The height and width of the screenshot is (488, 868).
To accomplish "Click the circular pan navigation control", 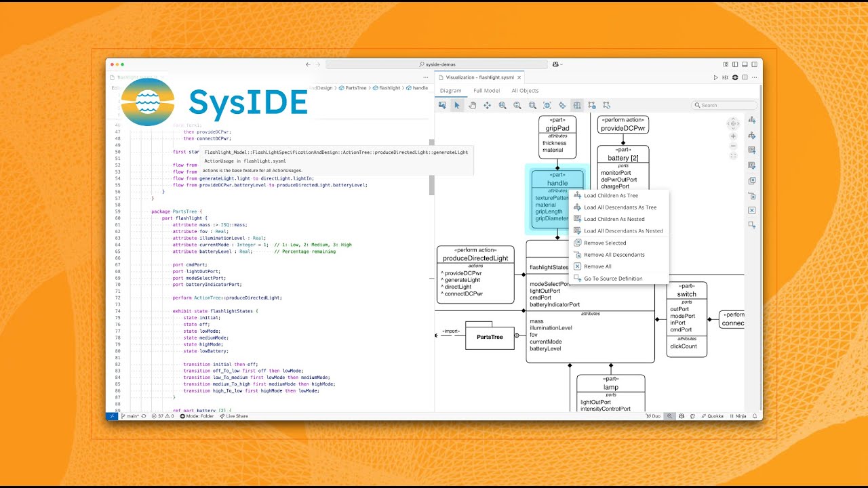I will tap(733, 123).
